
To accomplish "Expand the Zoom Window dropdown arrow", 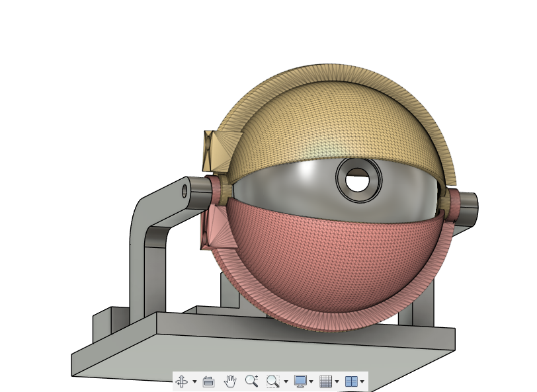I will (x=286, y=381).
